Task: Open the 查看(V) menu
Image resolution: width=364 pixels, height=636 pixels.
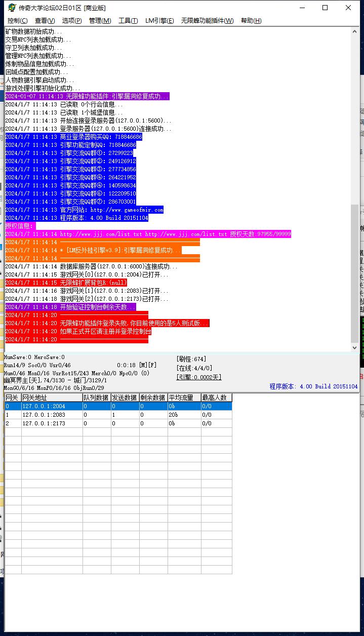Action: click(x=45, y=20)
